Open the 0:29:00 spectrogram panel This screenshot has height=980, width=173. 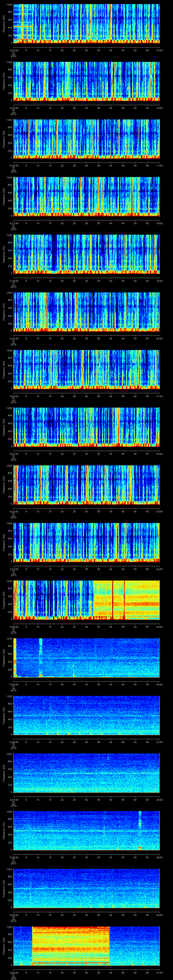pos(86,888)
